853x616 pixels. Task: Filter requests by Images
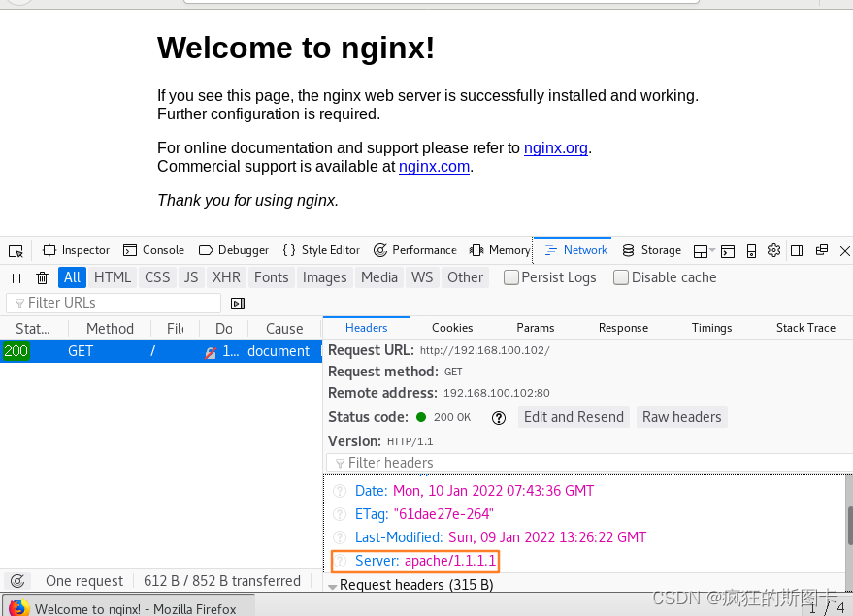click(324, 277)
